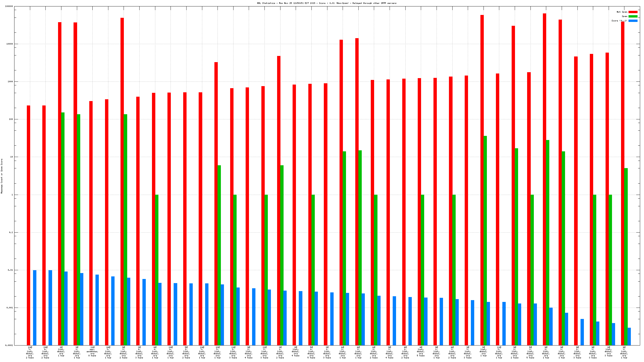
Task: Click the 0.0001 y-axis tick label
Action: tap(10, 345)
